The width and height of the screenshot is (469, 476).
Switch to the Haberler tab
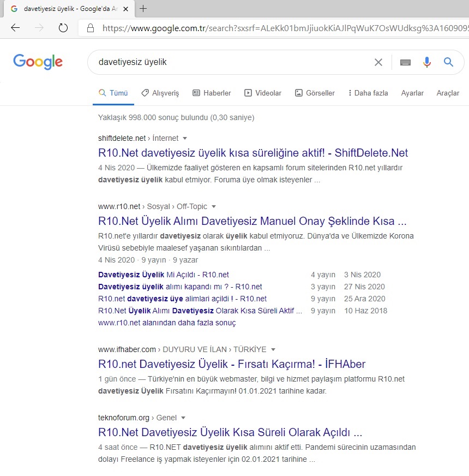pyautogui.click(x=212, y=93)
